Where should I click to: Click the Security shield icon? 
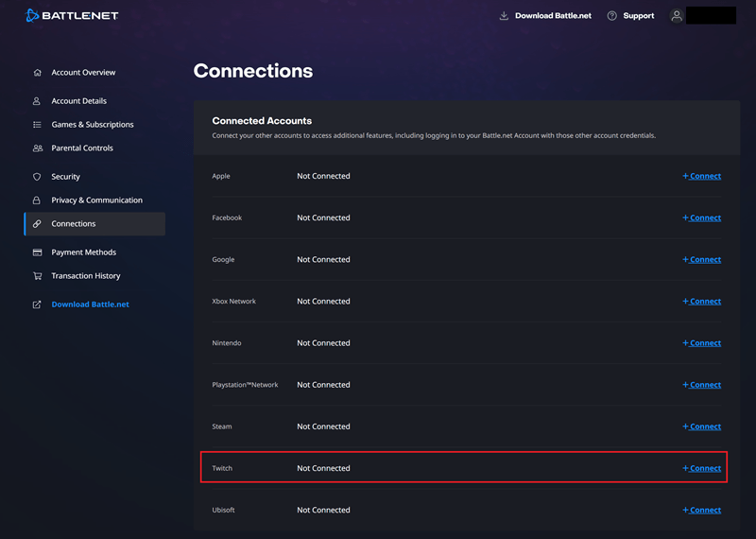[x=37, y=177]
